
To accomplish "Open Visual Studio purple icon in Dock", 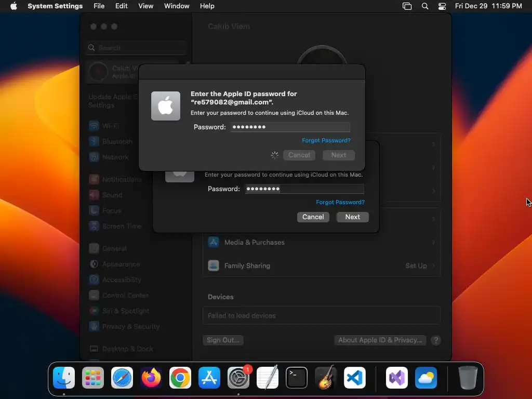I will point(396,378).
